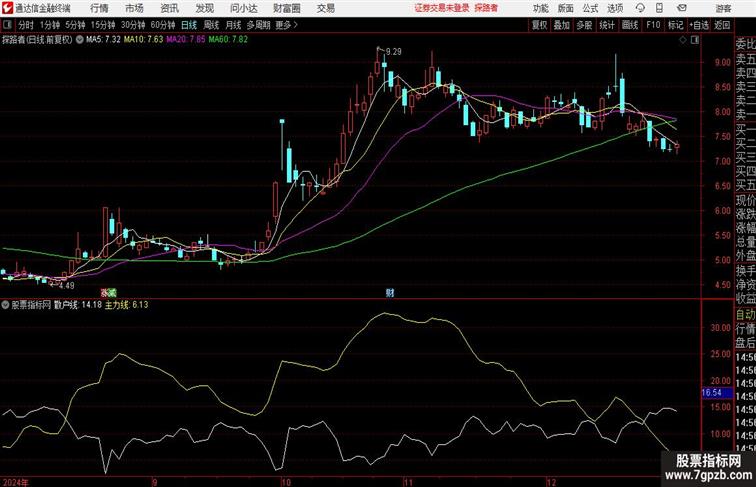Open the 资讯 menu

[169, 8]
